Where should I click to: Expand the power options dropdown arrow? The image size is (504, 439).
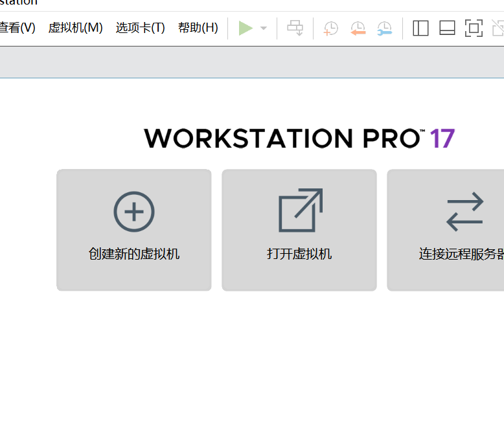264,28
